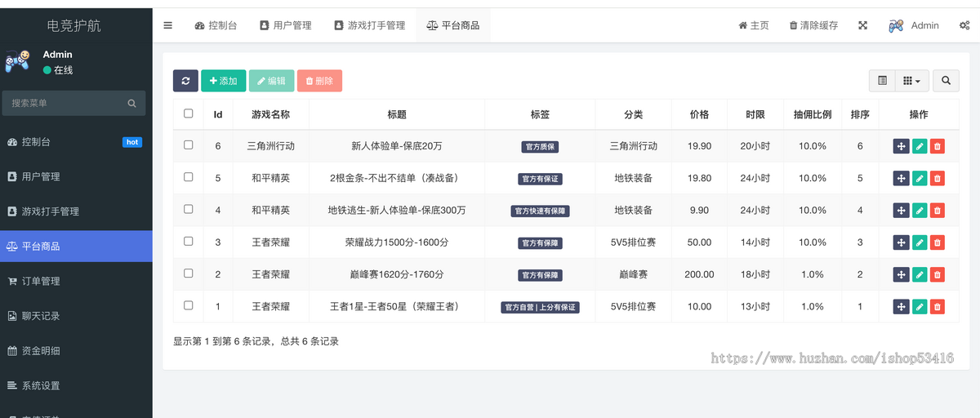
Task: Click move handle for row Id 1
Action: tap(901, 306)
